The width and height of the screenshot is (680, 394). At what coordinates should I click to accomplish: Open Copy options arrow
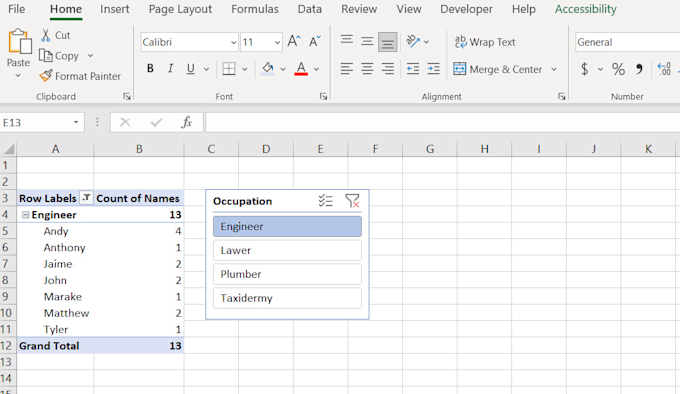click(90, 55)
